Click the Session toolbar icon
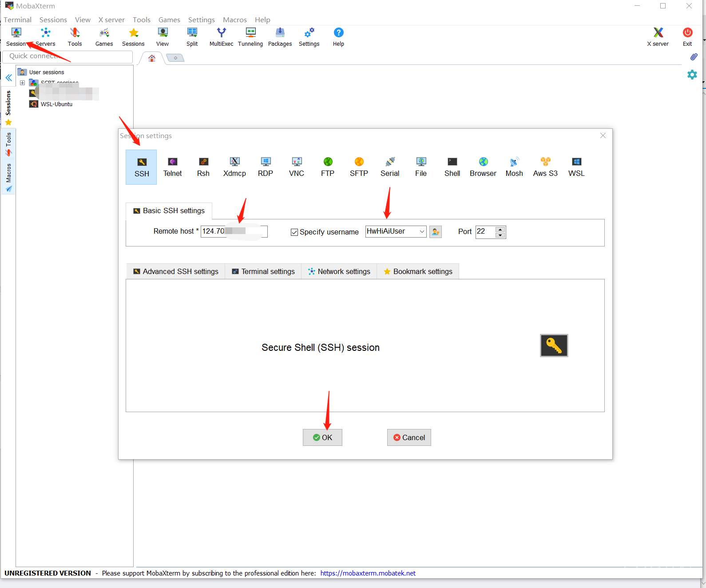This screenshot has width=706, height=588. 16,37
